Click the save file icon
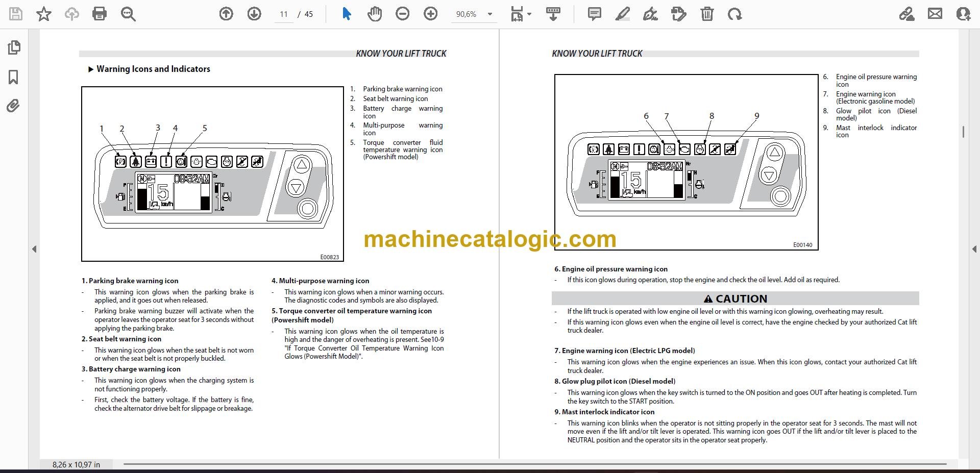 coord(16,14)
